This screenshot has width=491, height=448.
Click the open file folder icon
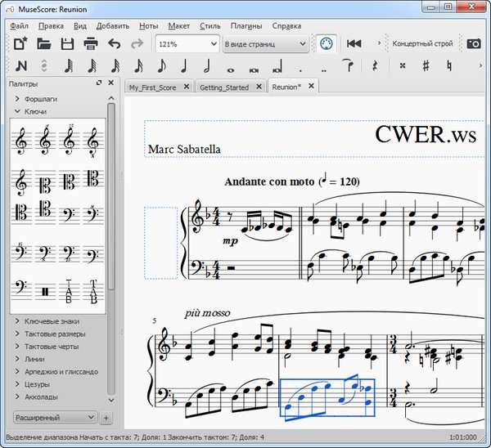point(44,43)
